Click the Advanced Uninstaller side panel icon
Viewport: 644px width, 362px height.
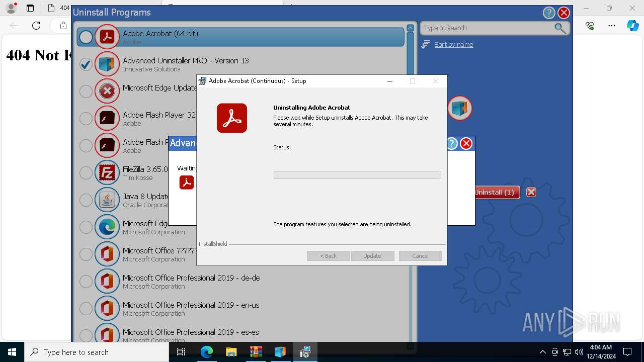pyautogui.click(x=459, y=108)
